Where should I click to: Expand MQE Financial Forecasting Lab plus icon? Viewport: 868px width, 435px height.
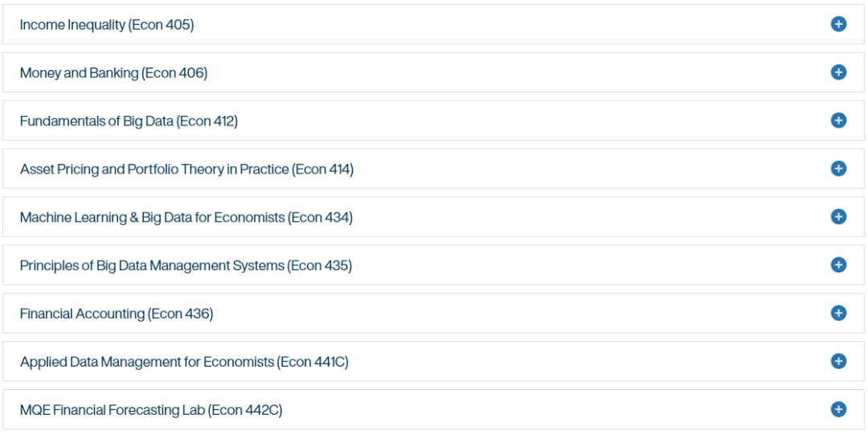[838, 409]
